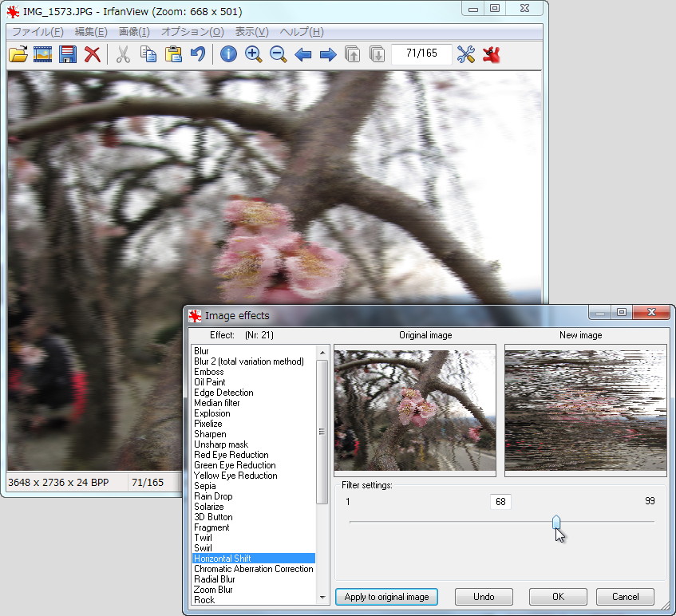Select the Radial Blur effect
This screenshot has height=616, width=676.
pyautogui.click(x=214, y=579)
